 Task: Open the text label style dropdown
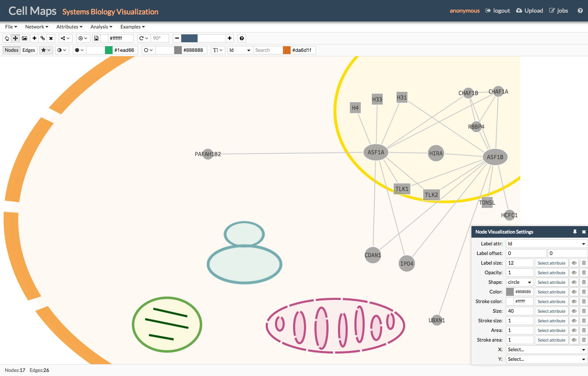click(x=218, y=50)
